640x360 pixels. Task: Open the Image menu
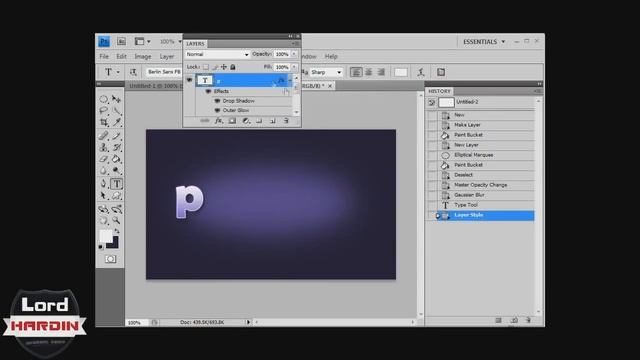(x=143, y=56)
